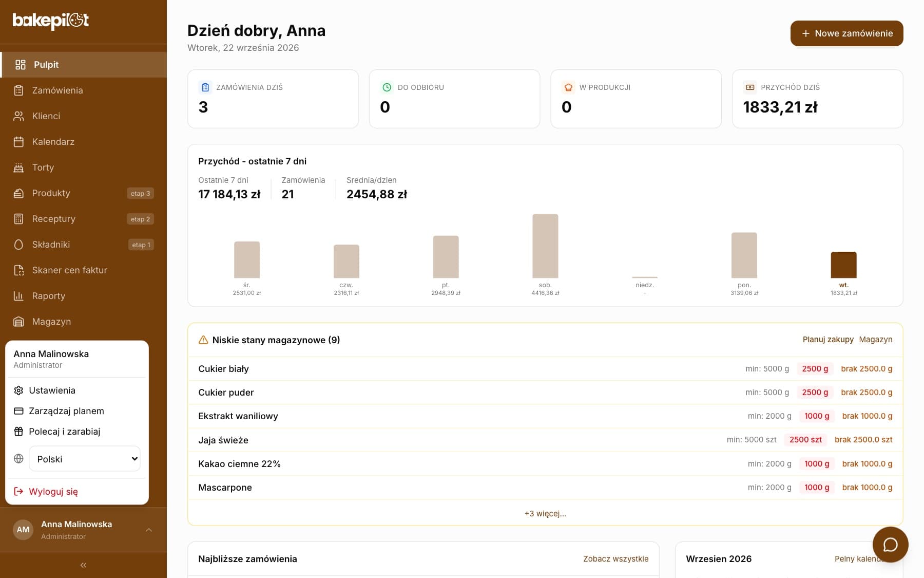Click the Raporty chart icon
The width and height of the screenshot is (924, 578).
18,296
